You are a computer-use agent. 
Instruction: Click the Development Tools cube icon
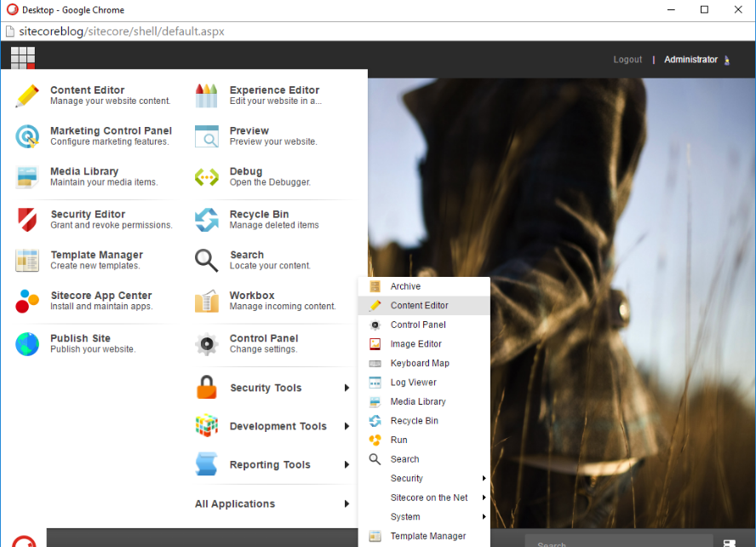tap(206, 425)
